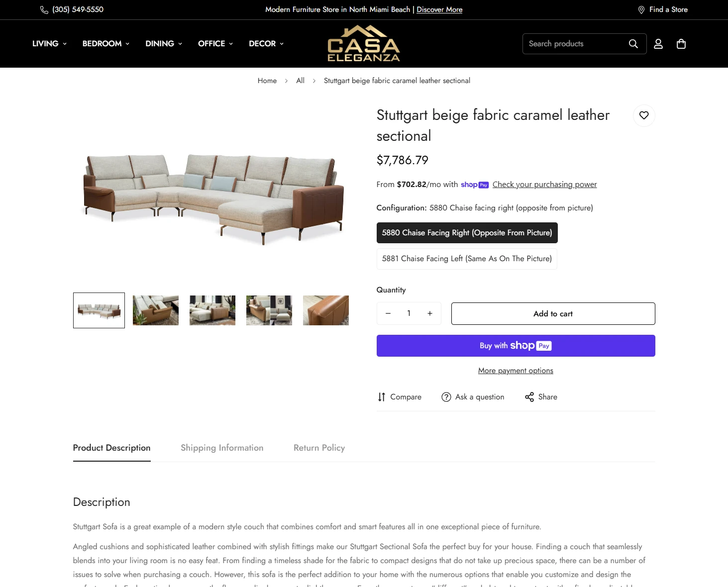Click the phone number icon in header
This screenshot has height=587, width=728.
[44, 10]
